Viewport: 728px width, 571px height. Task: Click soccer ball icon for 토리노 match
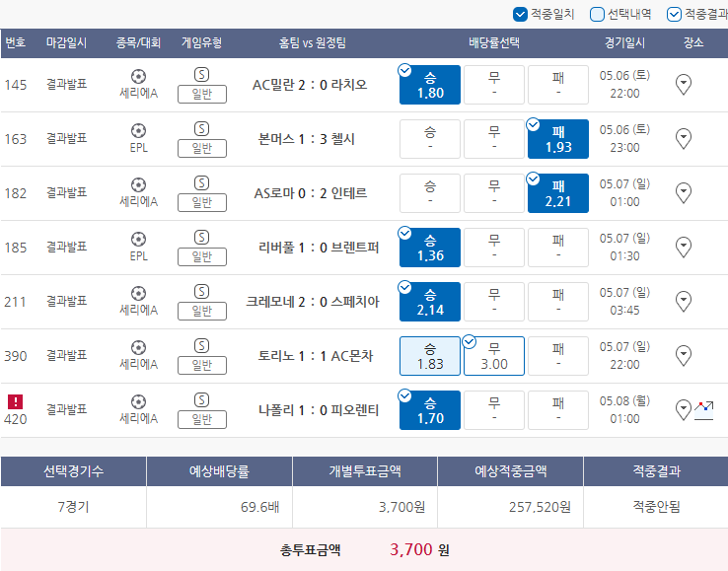(138, 348)
